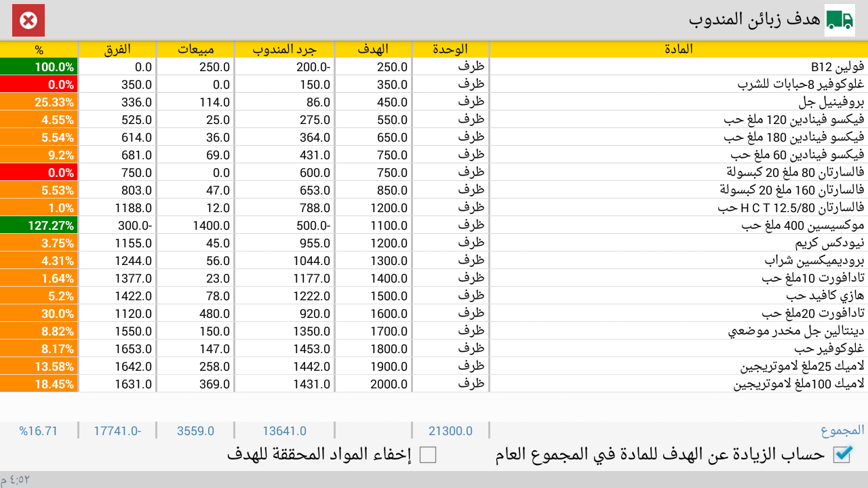Select the 'تادافورت 20ملغ حب' item name

coord(813,313)
